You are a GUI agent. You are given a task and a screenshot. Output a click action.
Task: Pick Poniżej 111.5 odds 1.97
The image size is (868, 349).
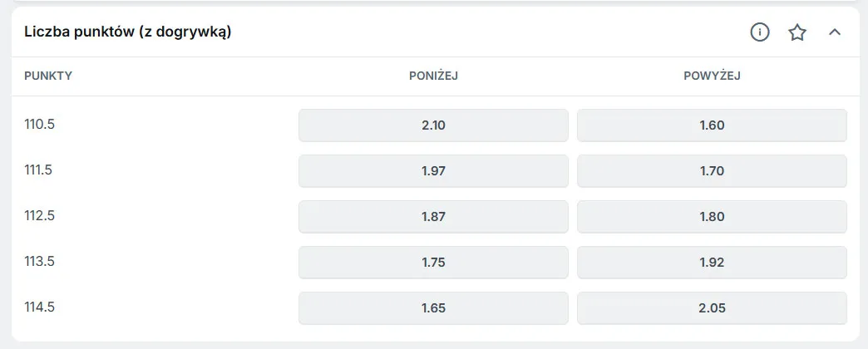click(433, 171)
